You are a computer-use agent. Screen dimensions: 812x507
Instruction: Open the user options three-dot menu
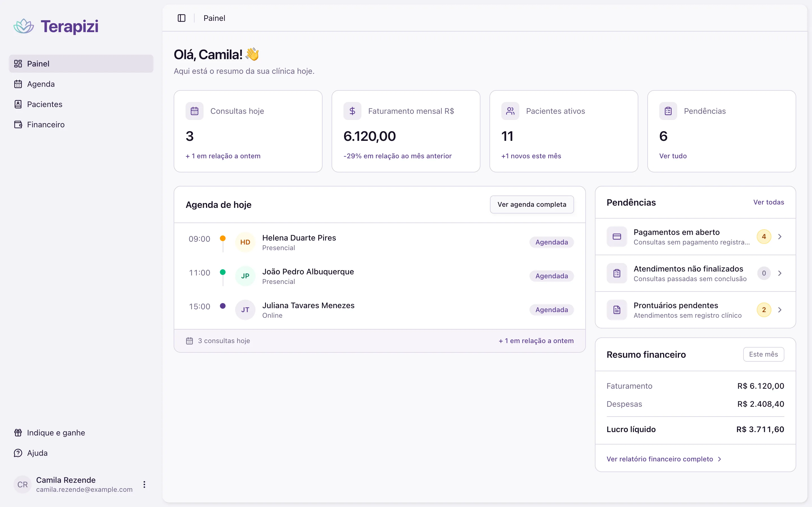(x=144, y=484)
